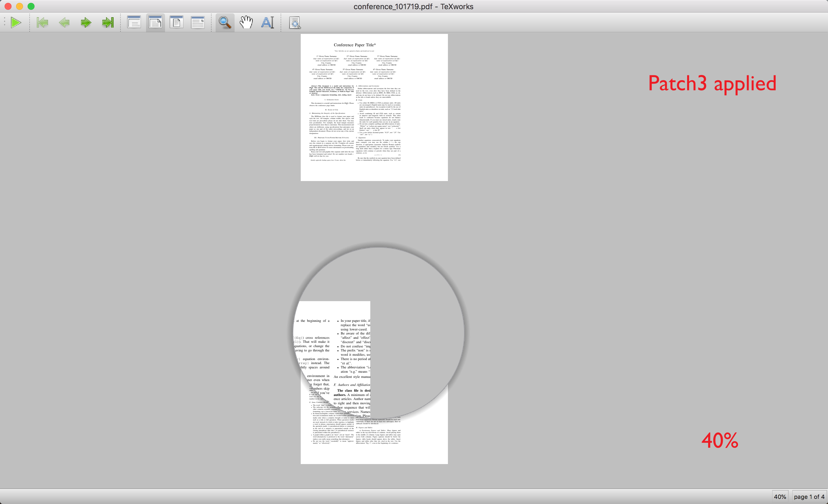Jump to the first page
The image size is (828, 504).
42,22
